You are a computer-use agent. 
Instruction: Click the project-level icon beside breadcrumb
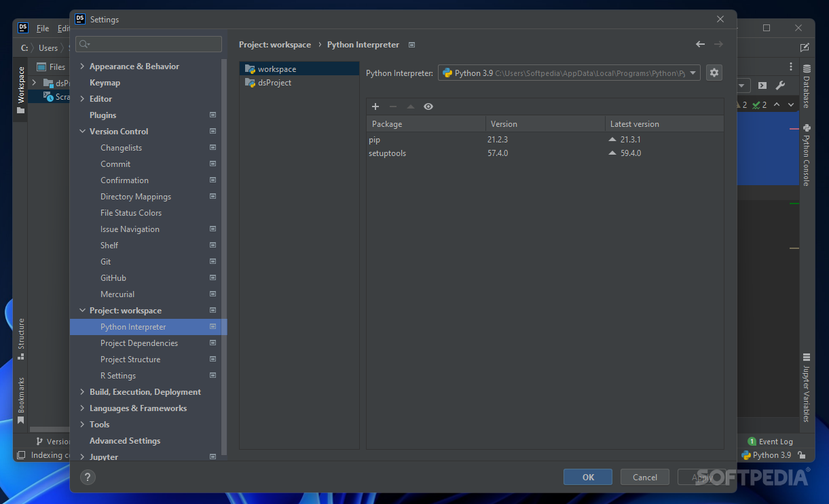coord(412,45)
